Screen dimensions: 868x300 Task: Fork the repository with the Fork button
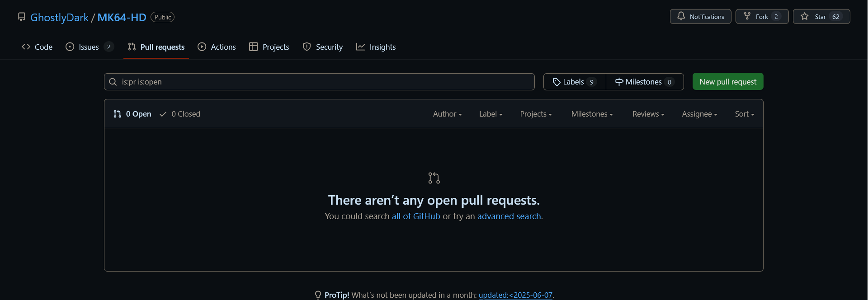pos(762,16)
